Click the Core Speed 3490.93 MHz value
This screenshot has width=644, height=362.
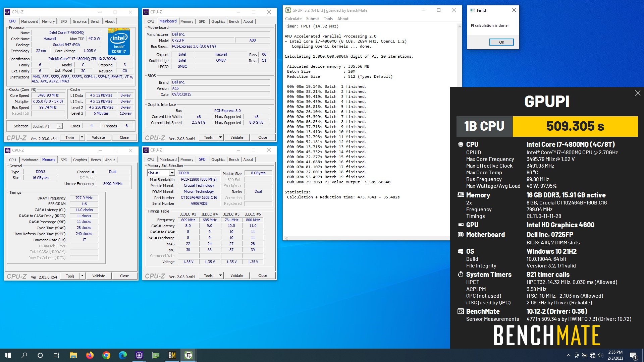click(48, 95)
